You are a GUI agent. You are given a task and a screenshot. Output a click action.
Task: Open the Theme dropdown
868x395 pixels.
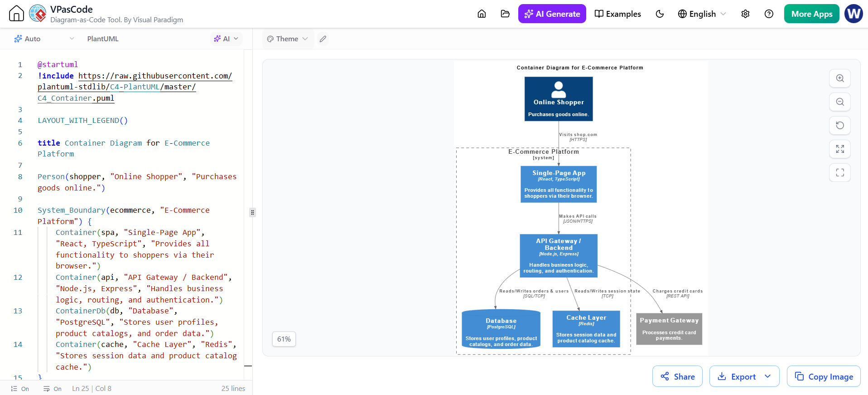287,39
